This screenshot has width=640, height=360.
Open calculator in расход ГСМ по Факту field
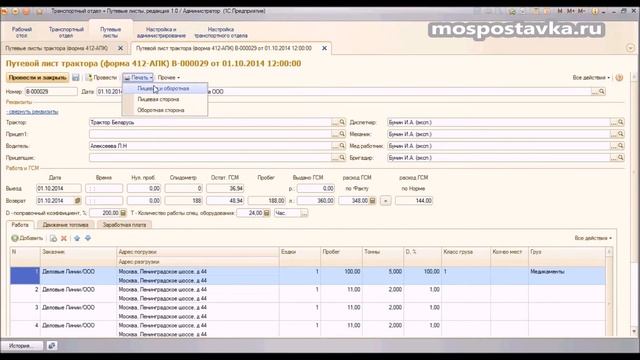tap(372, 200)
